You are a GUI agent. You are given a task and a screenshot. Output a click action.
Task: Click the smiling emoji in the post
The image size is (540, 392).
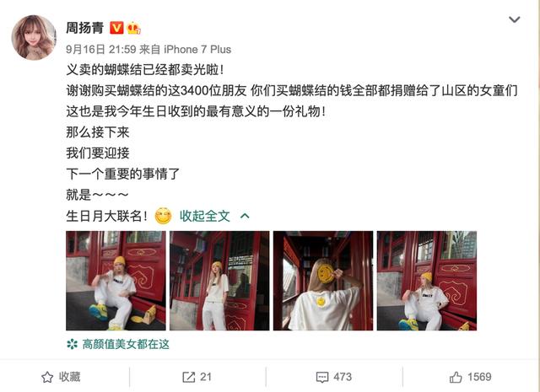(x=163, y=216)
